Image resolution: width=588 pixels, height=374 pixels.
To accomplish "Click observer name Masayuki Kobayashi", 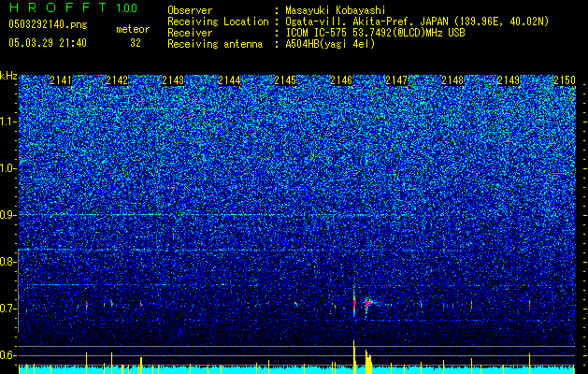I will (x=335, y=10).
